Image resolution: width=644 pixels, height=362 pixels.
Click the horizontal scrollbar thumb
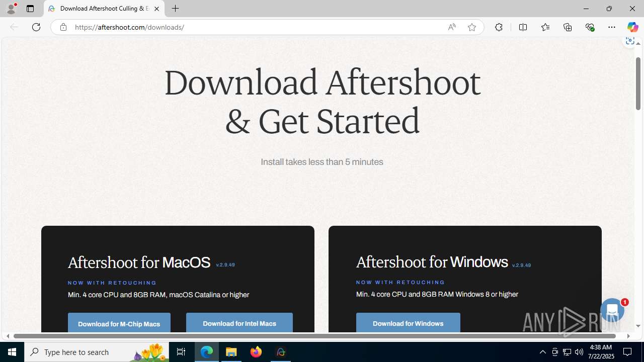315,336
